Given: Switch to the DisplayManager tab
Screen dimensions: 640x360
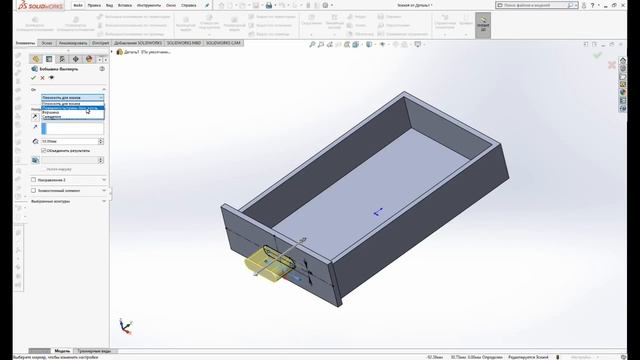Looking at the screenshot, I should [89, 59].
